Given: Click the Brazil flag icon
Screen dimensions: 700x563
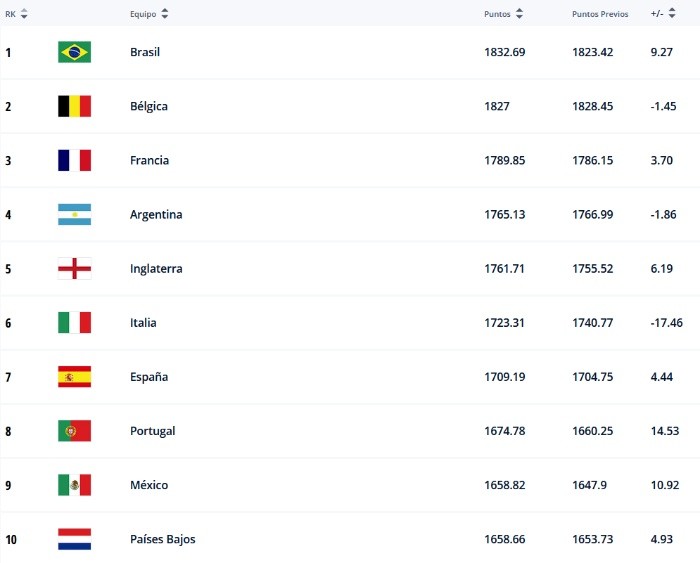Looking at the screenshot, I should pyautogui.click(x=74, y=52).
